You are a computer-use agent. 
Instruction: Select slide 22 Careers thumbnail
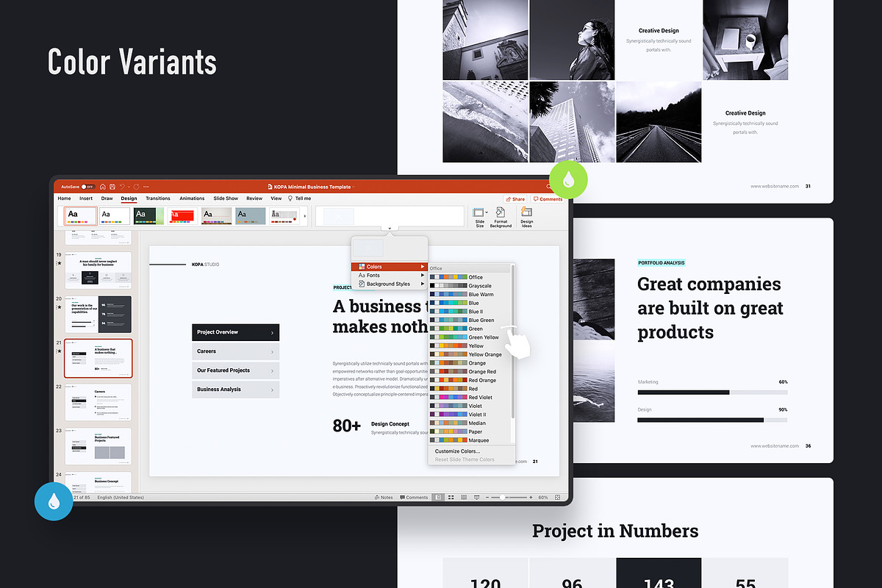(x=98, y=402)
